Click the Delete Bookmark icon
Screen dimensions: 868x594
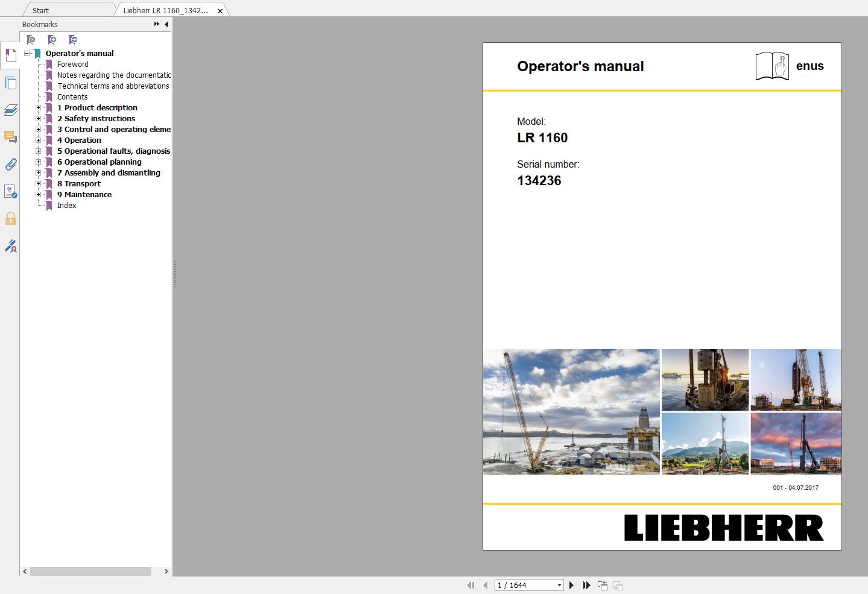30,40
